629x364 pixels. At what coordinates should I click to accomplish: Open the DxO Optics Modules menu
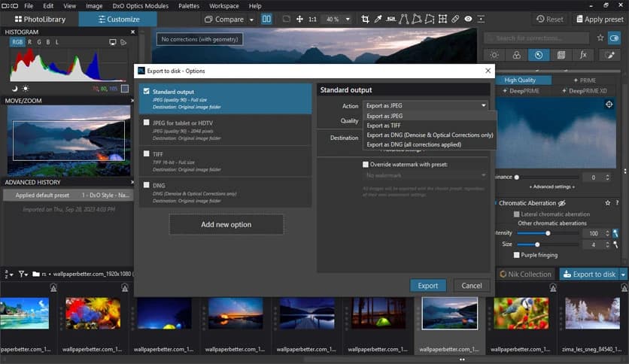coord(141,6)
